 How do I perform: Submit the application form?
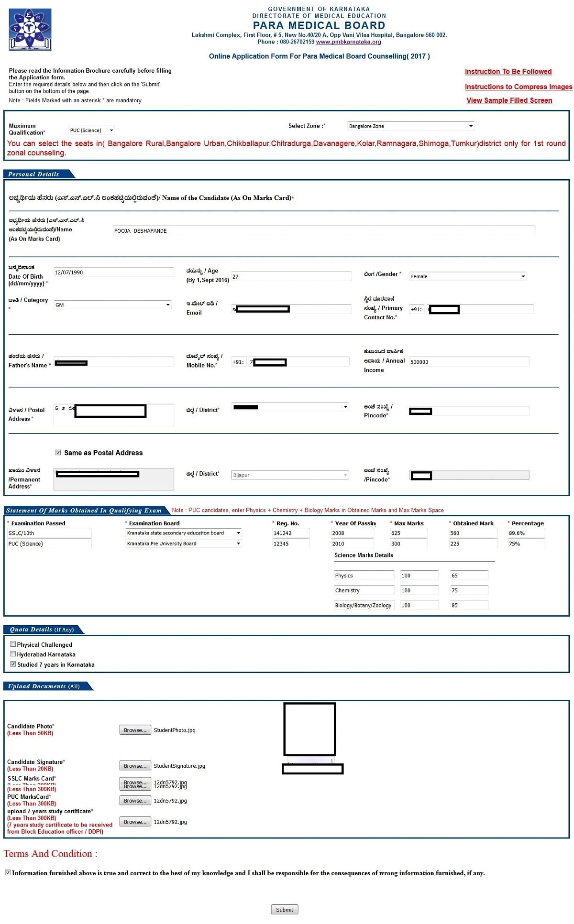pos(285,910)
